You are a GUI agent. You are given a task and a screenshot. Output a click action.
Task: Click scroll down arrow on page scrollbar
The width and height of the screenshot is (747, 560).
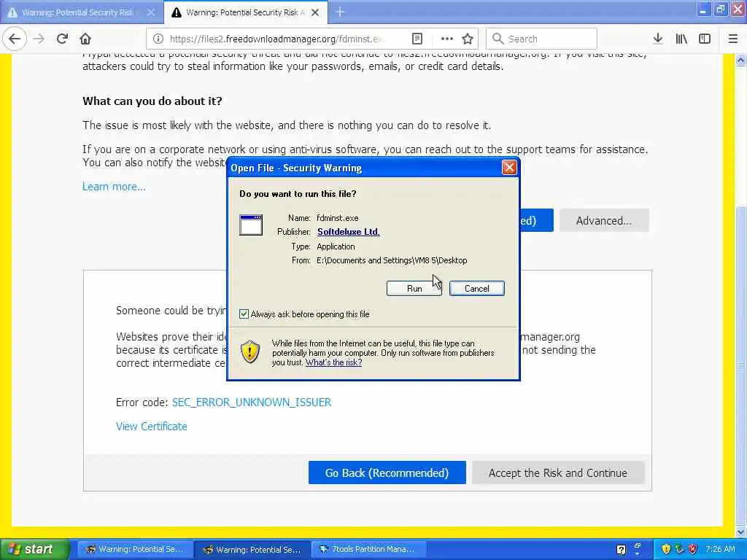pyautogui.click(x=741, y=531)
